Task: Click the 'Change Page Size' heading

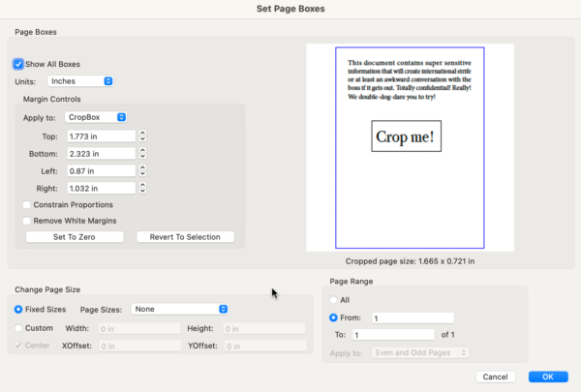Action: 47,289
